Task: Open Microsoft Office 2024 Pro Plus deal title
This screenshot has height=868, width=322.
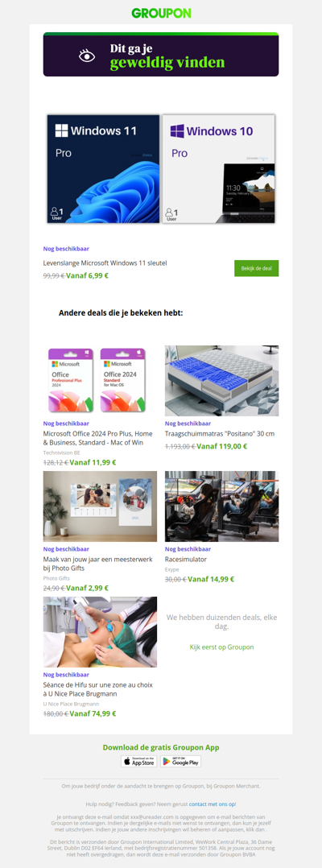Action: [98, 438]
